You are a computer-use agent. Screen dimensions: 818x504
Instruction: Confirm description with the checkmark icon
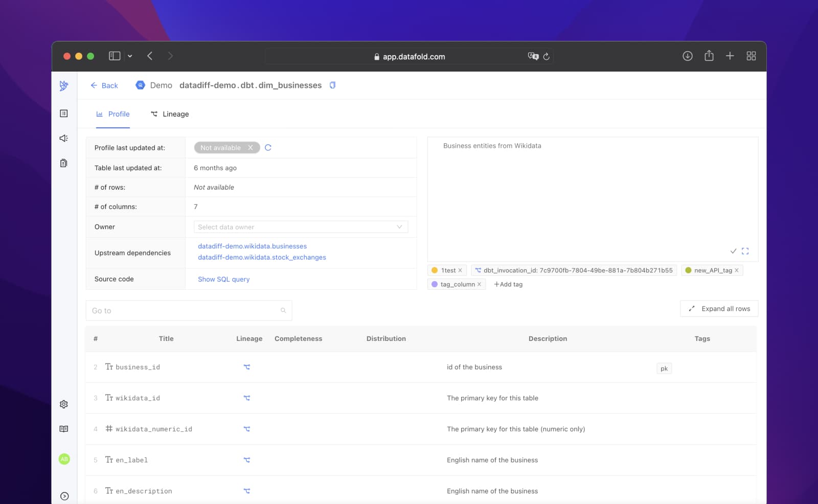tap(733, 251)
